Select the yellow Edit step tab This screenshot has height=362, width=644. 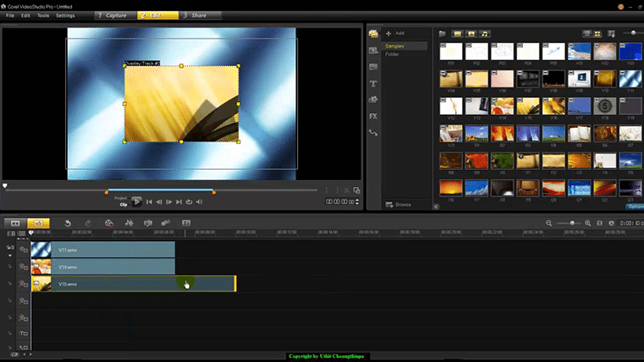(158, 15)
